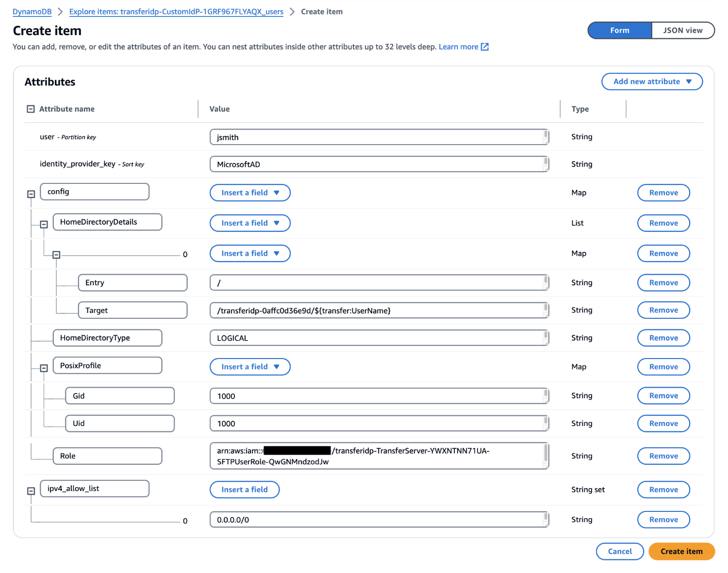Open Insert a field for config
The height and width of the screenshot is (573, 728).
249,193
